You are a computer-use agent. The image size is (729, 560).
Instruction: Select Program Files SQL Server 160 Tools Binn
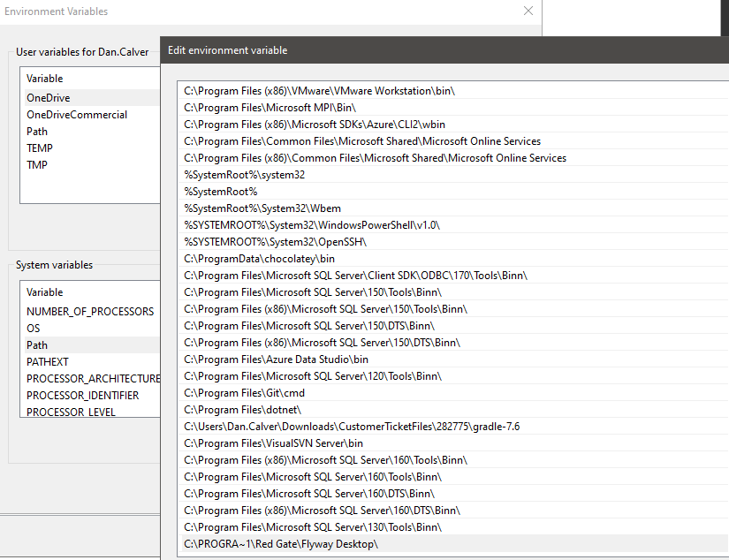(452, 476)
